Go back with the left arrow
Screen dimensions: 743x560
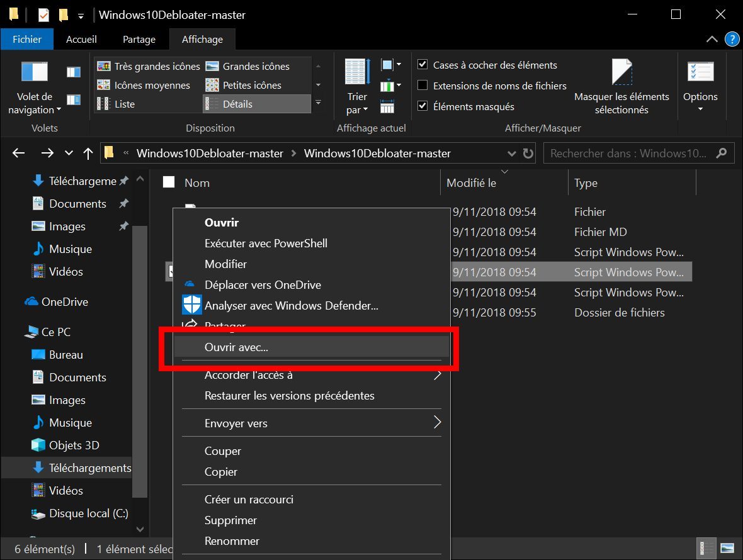[x=18, y=153]
